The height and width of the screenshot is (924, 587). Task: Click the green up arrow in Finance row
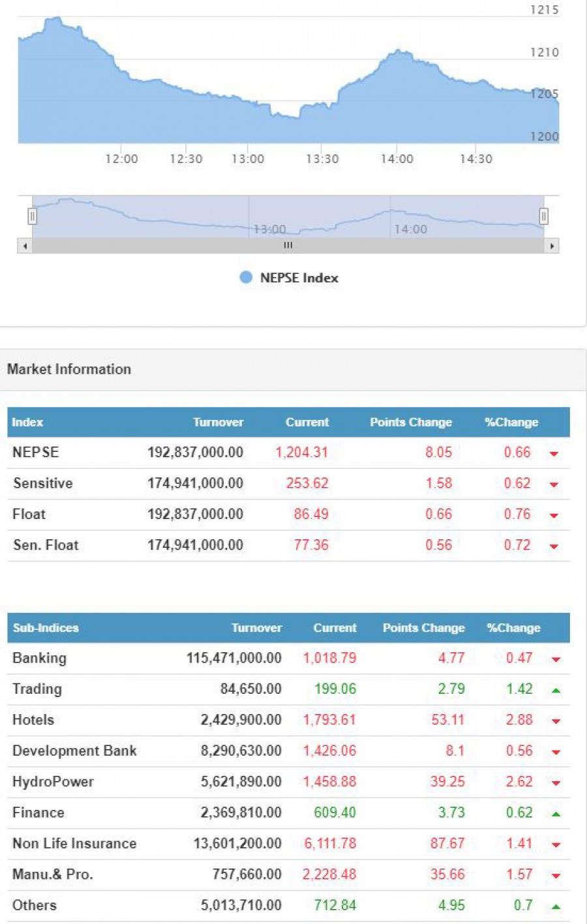[x=556, y=814]
